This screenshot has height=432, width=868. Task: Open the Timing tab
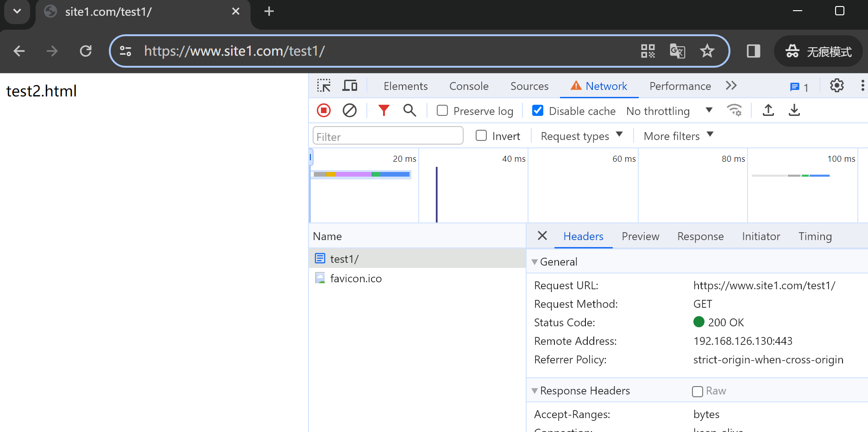pyautogui.click(x=815, y=236)
